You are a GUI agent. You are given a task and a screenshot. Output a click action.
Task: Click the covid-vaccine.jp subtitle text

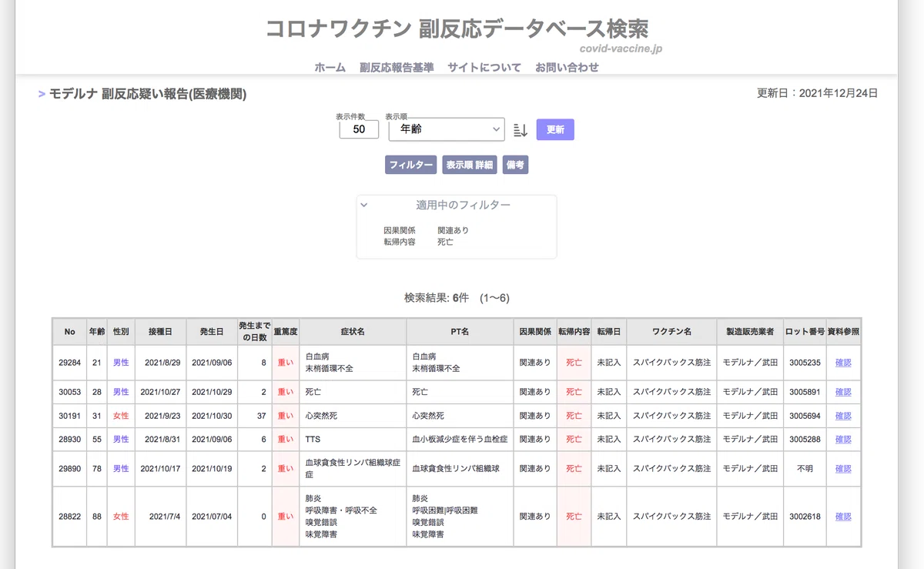coord(621,49)
